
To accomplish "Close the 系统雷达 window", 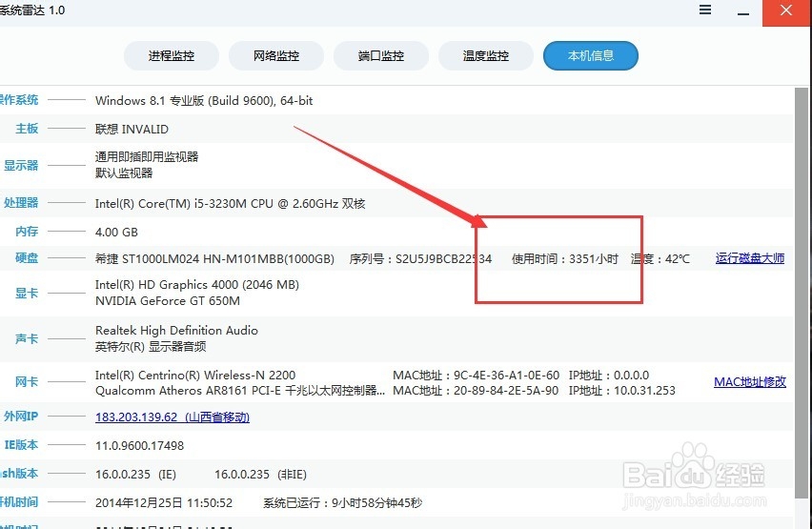I will (x=786, y=10).
